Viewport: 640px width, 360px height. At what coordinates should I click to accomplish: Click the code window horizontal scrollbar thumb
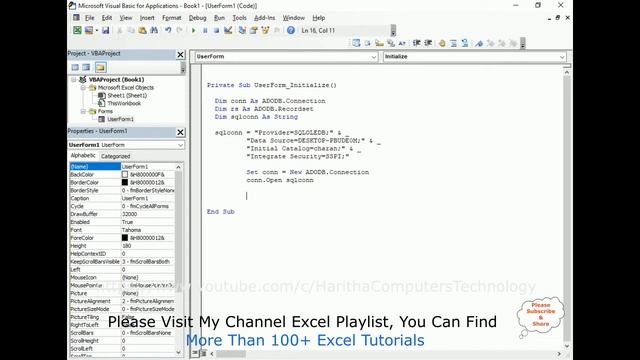(231, 354)
